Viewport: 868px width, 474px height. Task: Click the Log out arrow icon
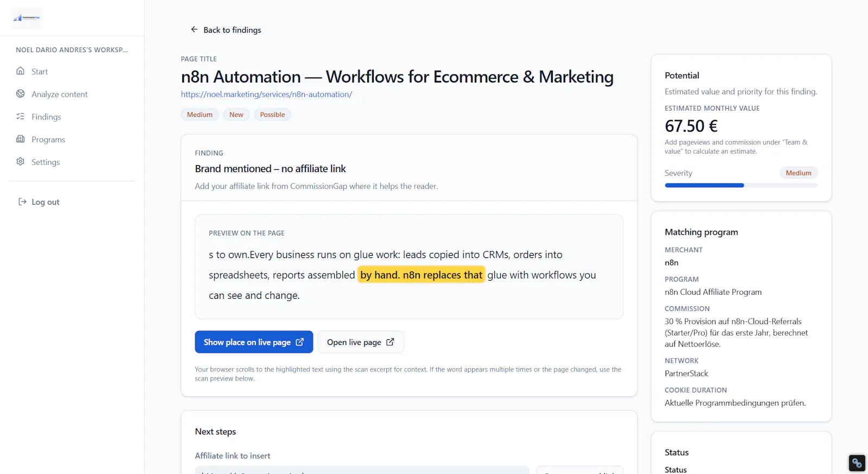click(22, 202)
